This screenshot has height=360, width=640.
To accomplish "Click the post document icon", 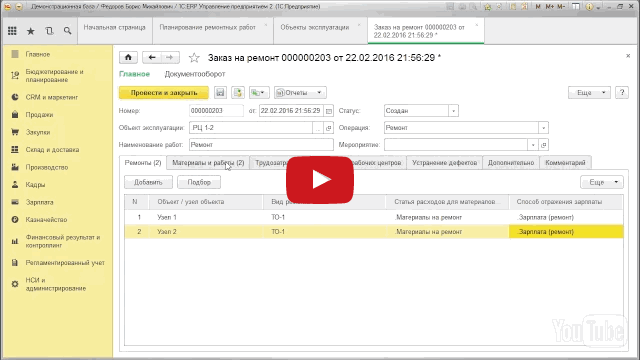I will click(238, 93).
